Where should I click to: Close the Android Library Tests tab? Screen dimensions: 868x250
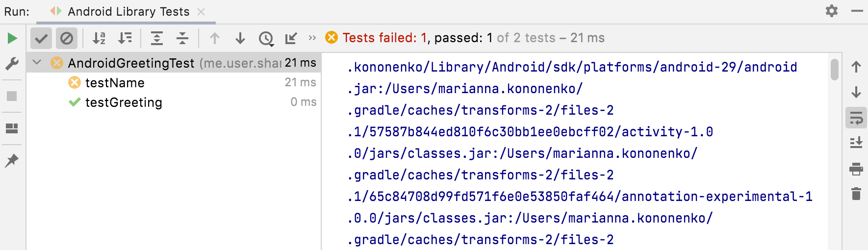pos(201,12)
